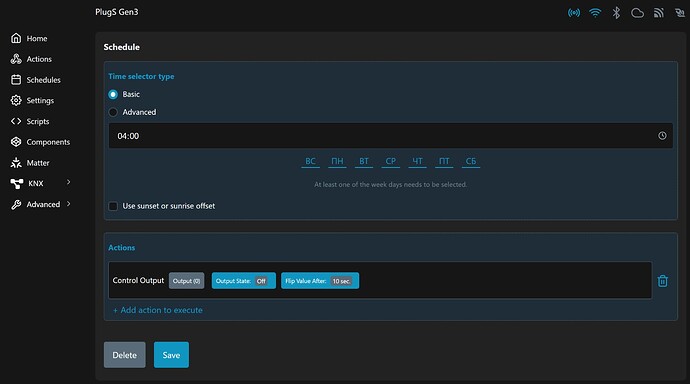Click the access point broadcast status icon
690x384 pixels.
(574, 13)
